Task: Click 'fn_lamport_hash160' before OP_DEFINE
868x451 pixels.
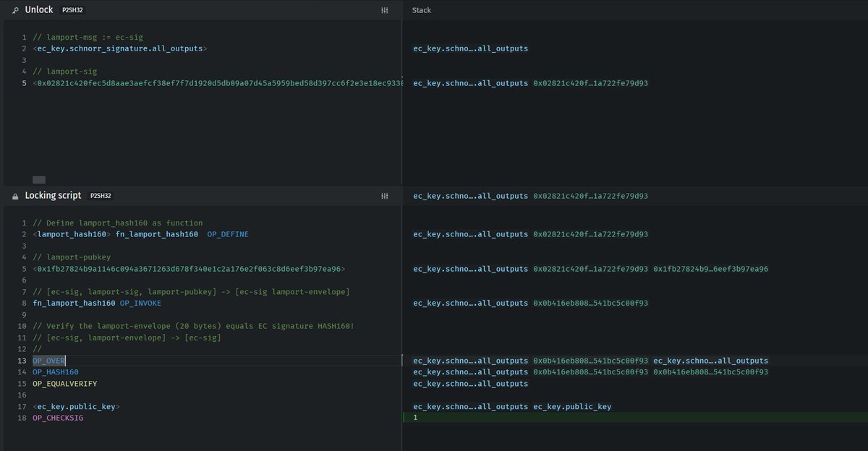Action: coord(157,234)
